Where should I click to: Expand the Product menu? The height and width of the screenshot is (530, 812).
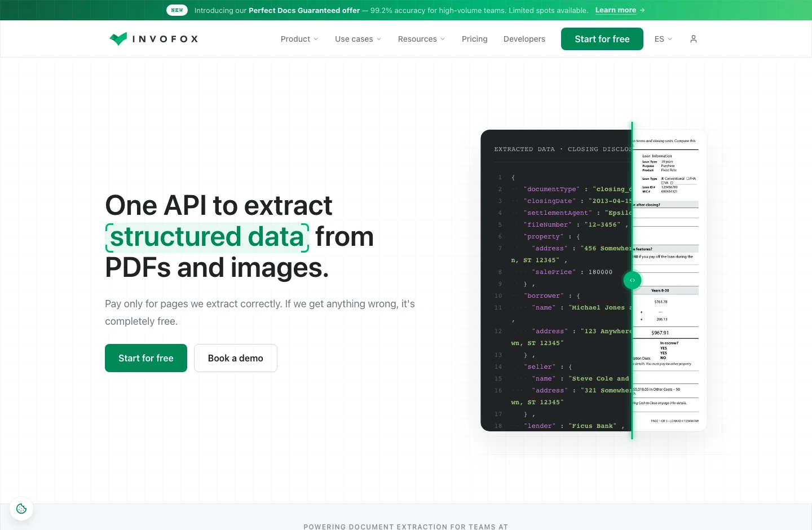299,39
